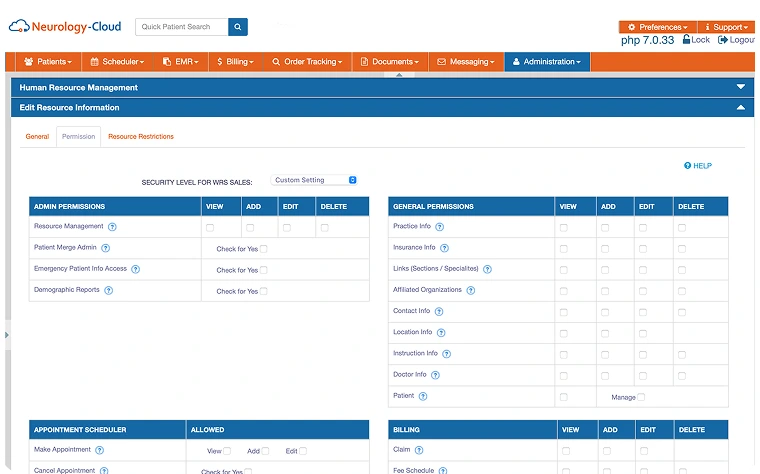Open help icon for Patient Merge Admin
Image resolution: width=760 pixels, height=474 pixels.
coord(105,248)
